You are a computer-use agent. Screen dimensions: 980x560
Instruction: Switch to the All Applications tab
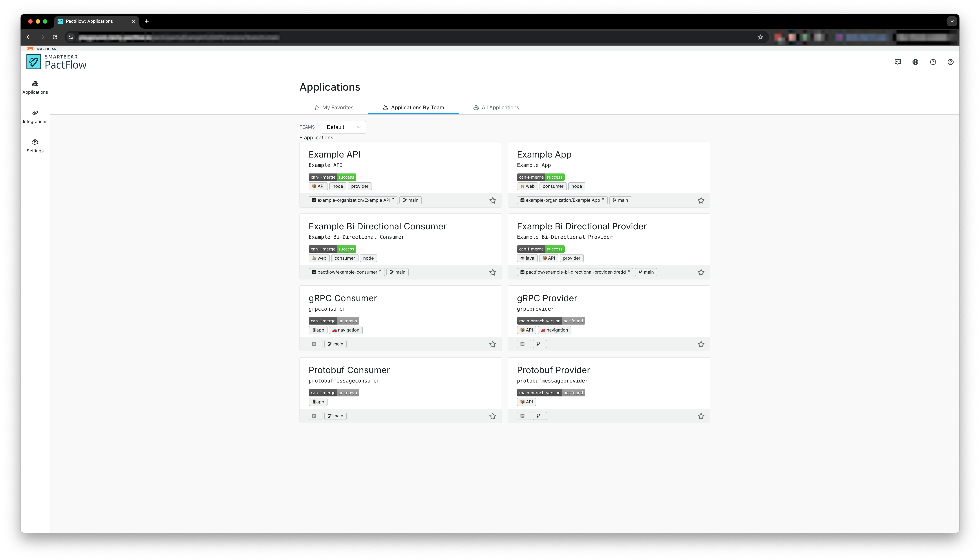coord(496,107)
